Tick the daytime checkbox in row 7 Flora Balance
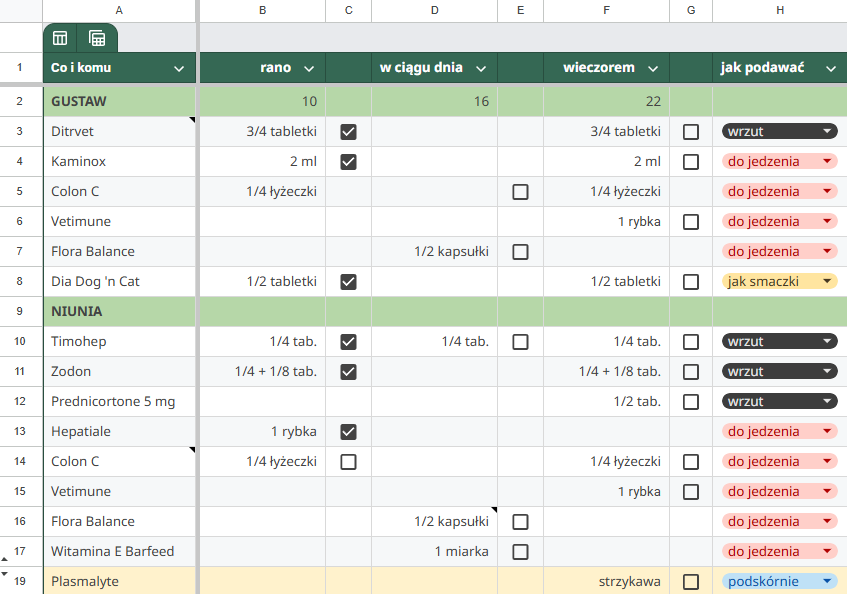This screenshot has height=594, width=847. [520, 252]
